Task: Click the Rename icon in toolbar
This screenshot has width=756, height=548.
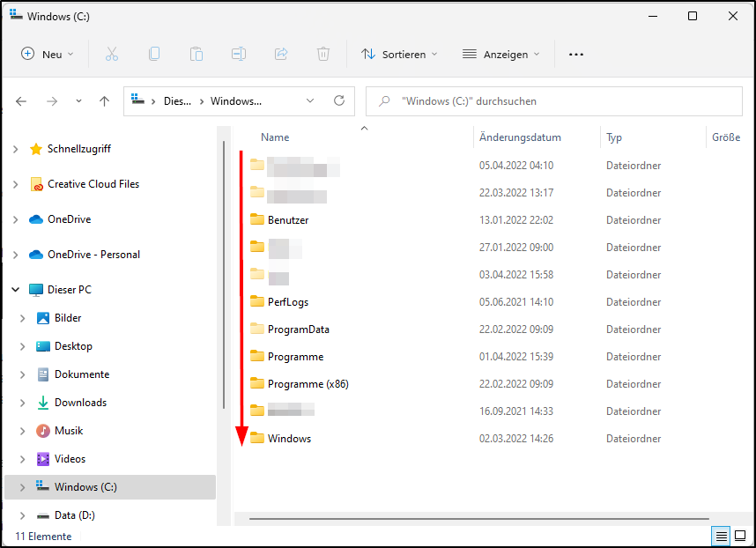Action: [239, 54]
